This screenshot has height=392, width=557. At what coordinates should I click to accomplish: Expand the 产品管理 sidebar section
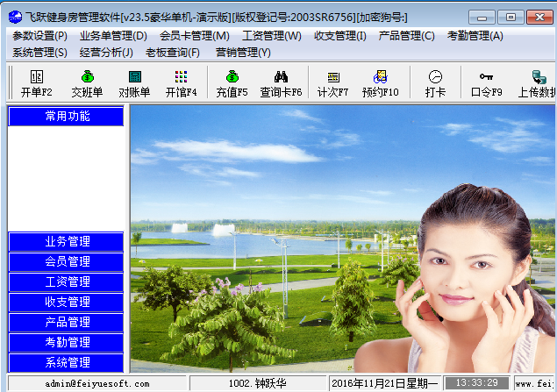tap(66, 323)
